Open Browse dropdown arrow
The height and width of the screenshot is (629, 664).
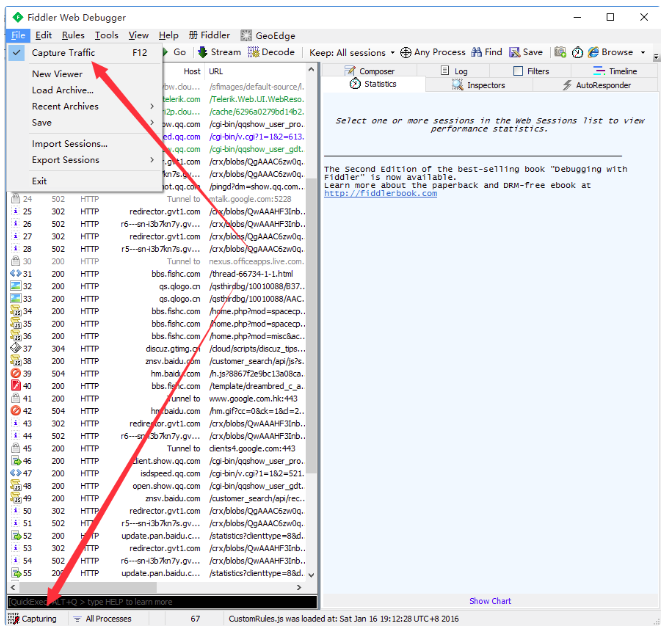(x=642, y=52)
